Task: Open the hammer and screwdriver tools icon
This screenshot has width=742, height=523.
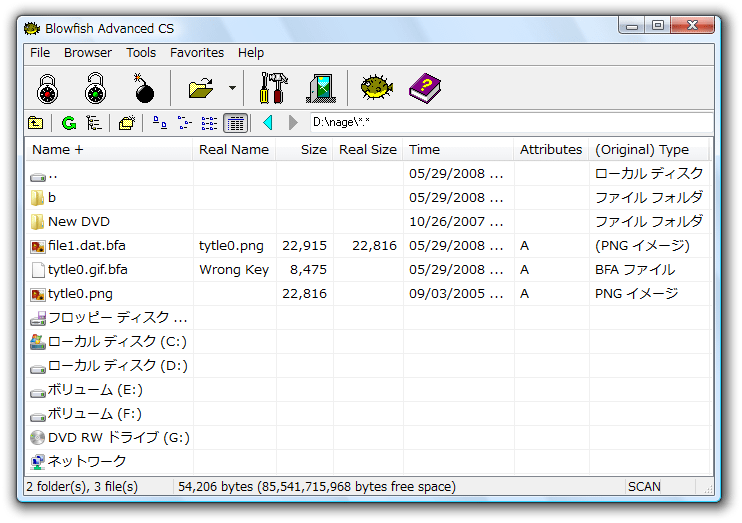Action: 274,89
